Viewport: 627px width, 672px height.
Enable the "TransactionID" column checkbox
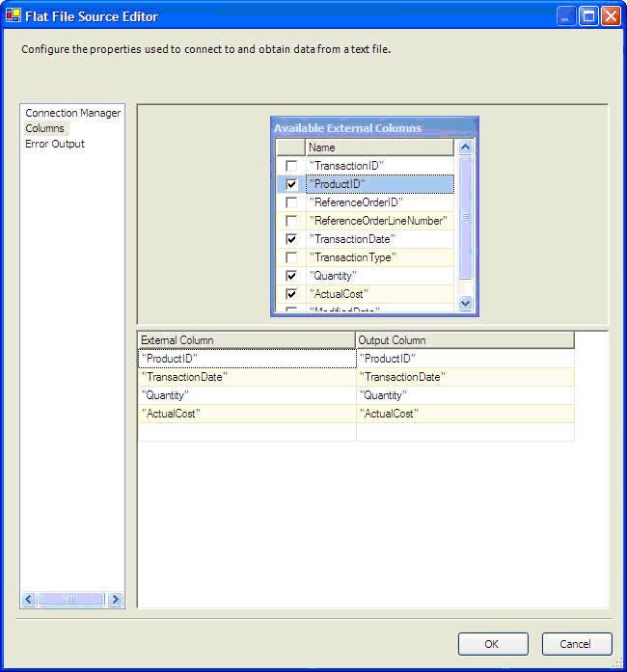point(291,166)
